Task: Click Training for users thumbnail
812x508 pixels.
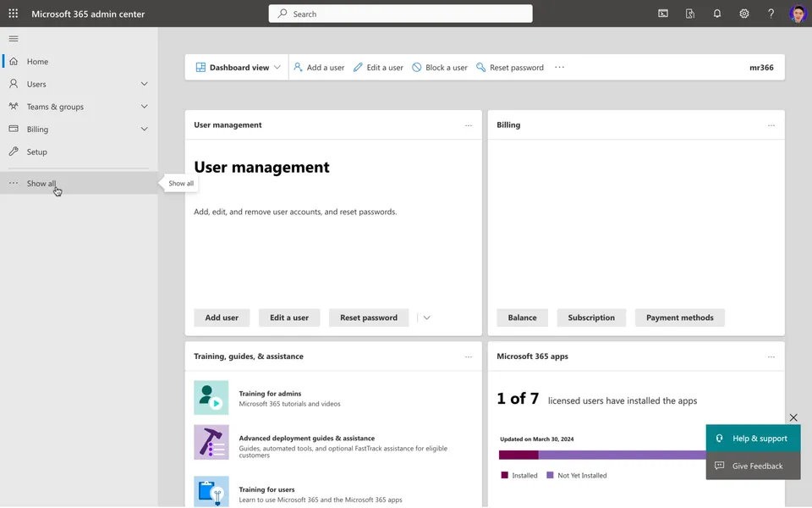Action: coord(211,491)
